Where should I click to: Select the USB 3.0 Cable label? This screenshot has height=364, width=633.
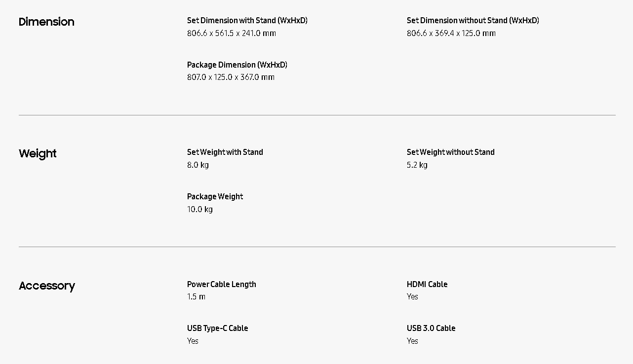coord(431,328)
